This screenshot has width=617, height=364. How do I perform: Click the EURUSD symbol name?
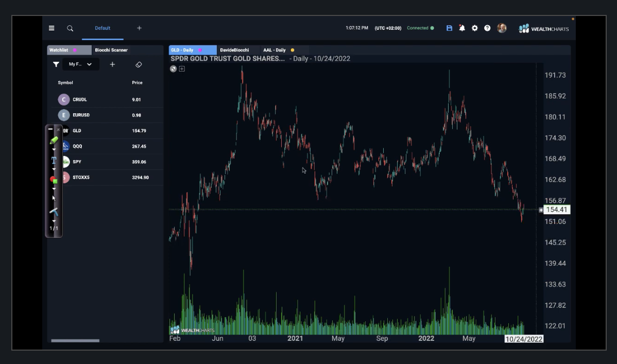81,115
